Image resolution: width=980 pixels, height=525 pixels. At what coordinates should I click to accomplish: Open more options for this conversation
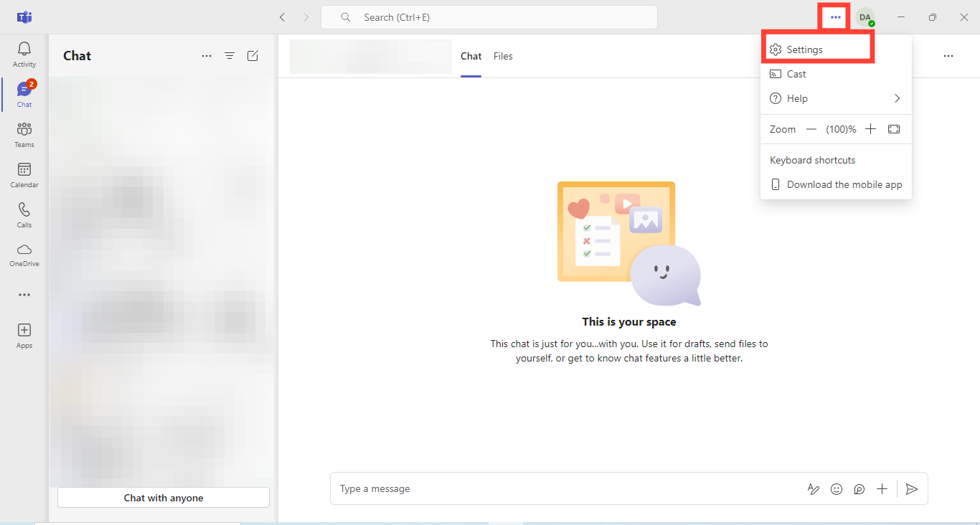[x=948, y=56]
